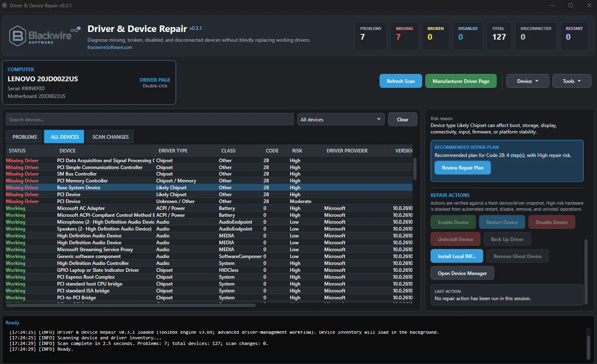The height and width of the screenshot is (364, 597).
Task: Sort by the DRIVER PROVIDER column header
Action: [x=357, y=150]
